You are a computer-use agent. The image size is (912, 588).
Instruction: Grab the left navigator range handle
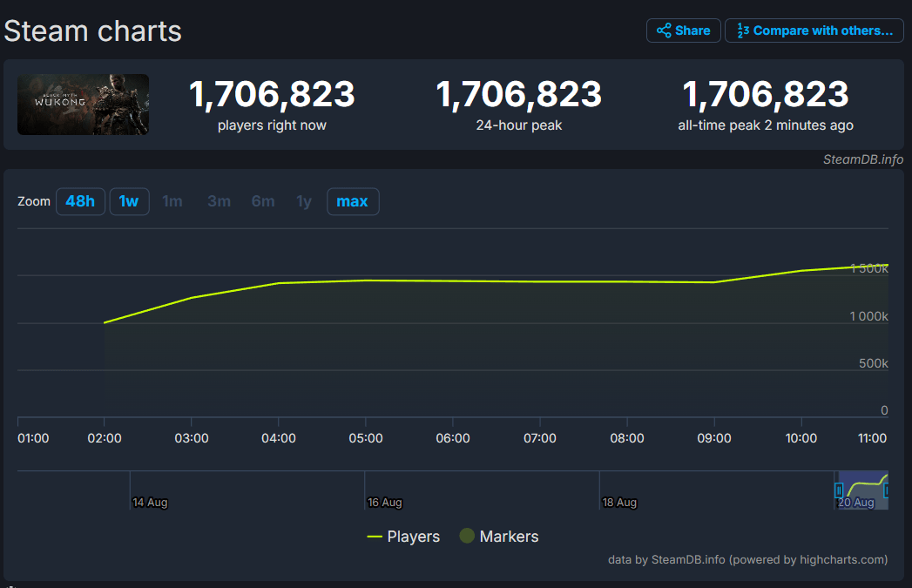click(839, 490)
